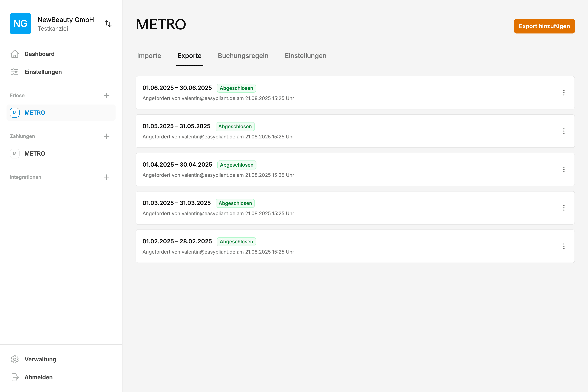Switch to the Einstellungen tab
588x392 pixels.
[305, 56]
